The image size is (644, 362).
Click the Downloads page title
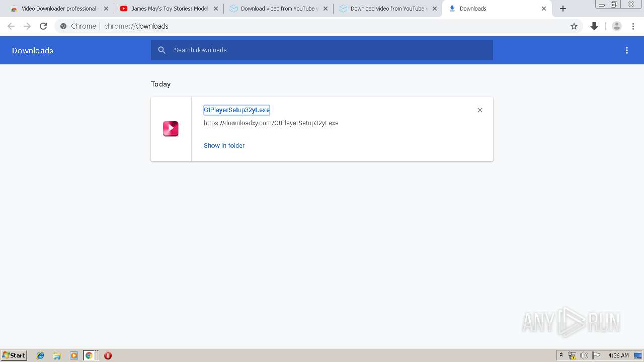coord(33,51)
